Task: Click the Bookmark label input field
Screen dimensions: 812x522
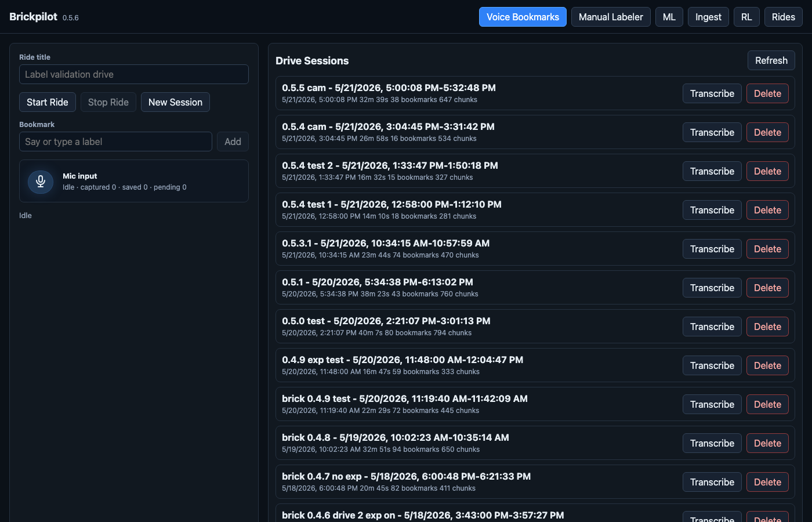Action: pyautogui.click(x=115, y=142)
